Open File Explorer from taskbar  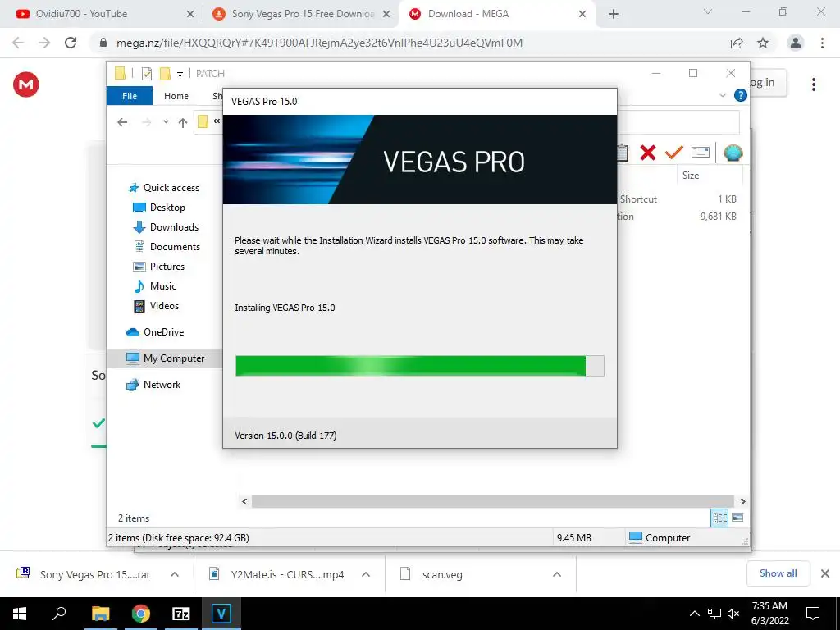100,614
